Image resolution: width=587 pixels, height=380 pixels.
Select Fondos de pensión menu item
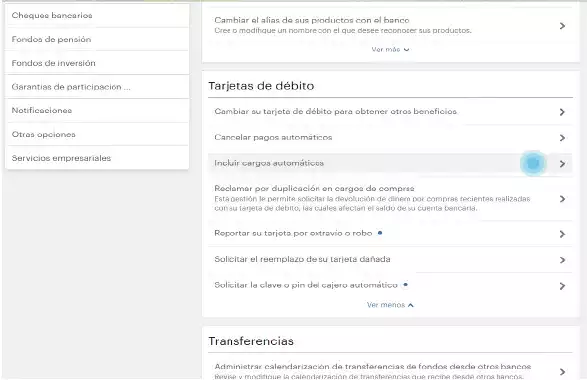[x=97, y=39]
